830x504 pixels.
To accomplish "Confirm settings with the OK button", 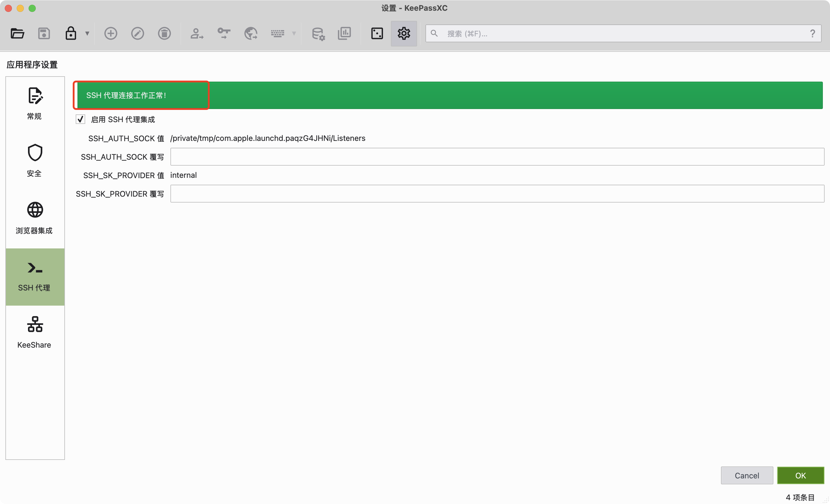I will (800, 475).
